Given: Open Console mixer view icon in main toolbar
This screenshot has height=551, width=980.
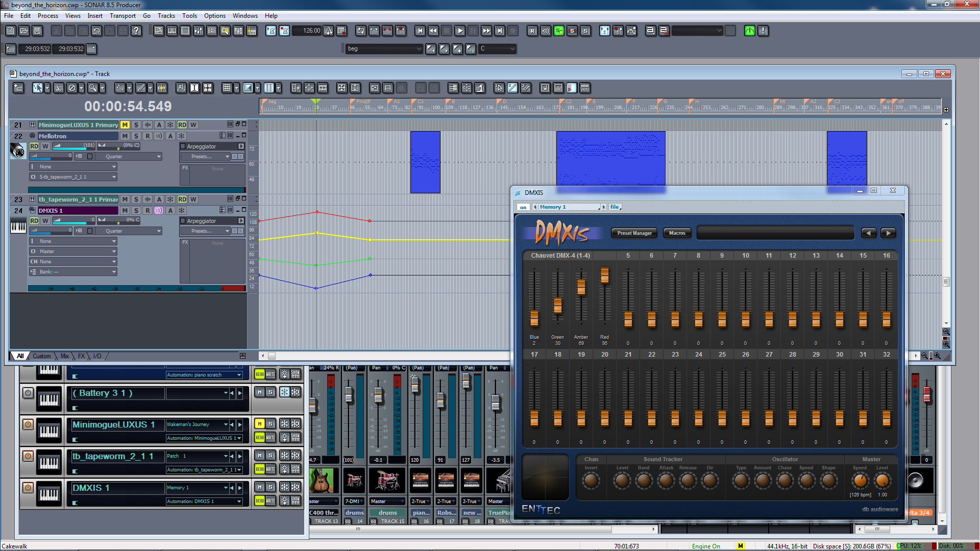Looking at the screenshot, I should point(199,31).
